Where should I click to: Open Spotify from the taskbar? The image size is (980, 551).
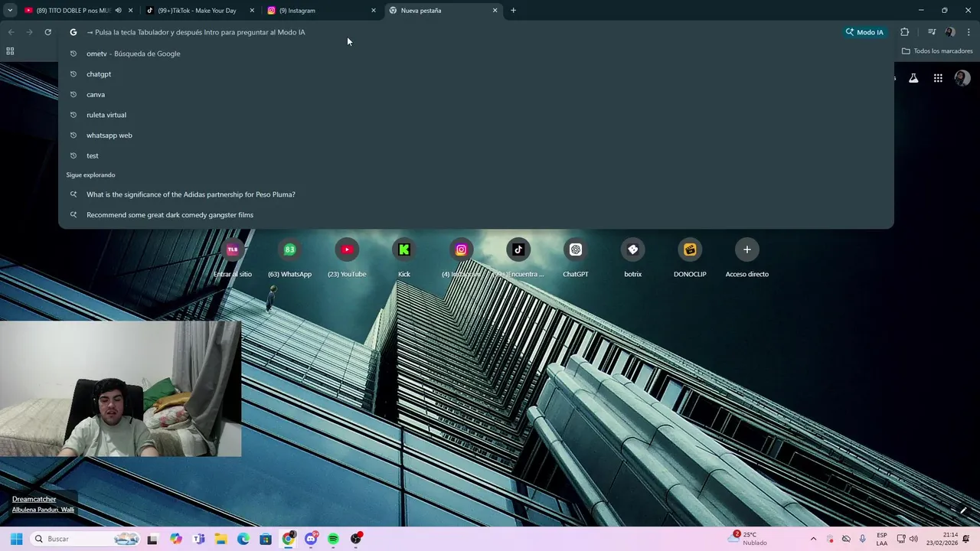click(333, 539)
